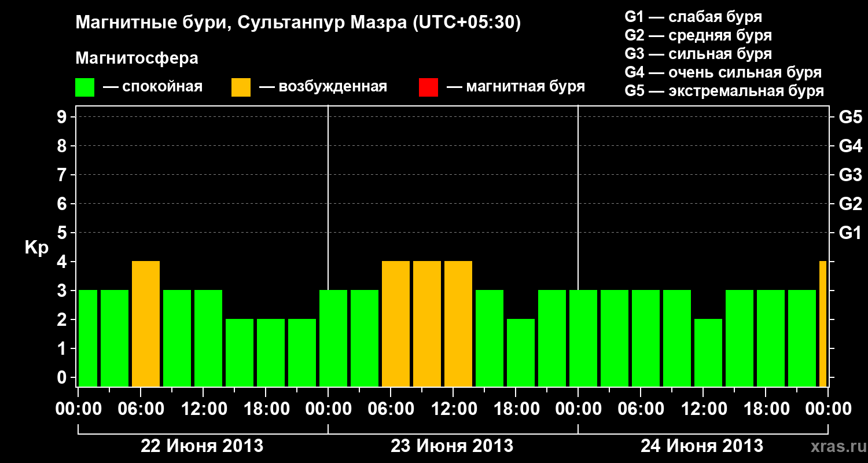Click 'G3 — сильная буря' legend line
868x463 pixels.
[698, 53]
